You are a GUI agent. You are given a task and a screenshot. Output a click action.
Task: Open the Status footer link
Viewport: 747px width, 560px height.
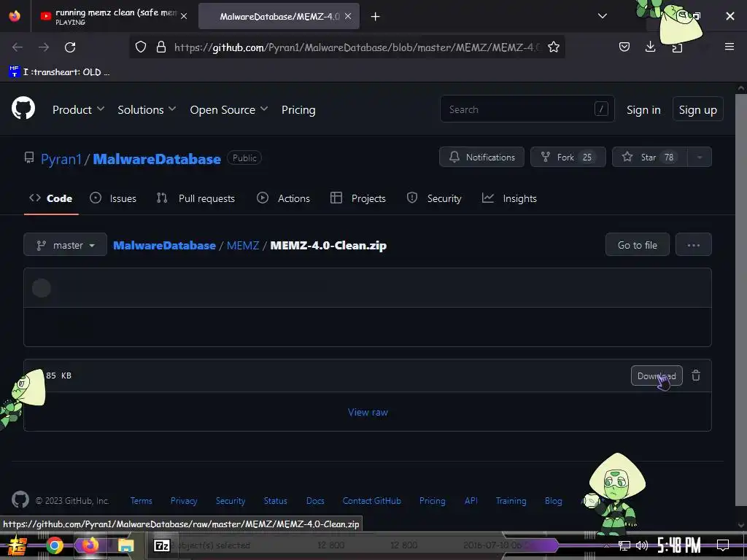pos(275,500)
